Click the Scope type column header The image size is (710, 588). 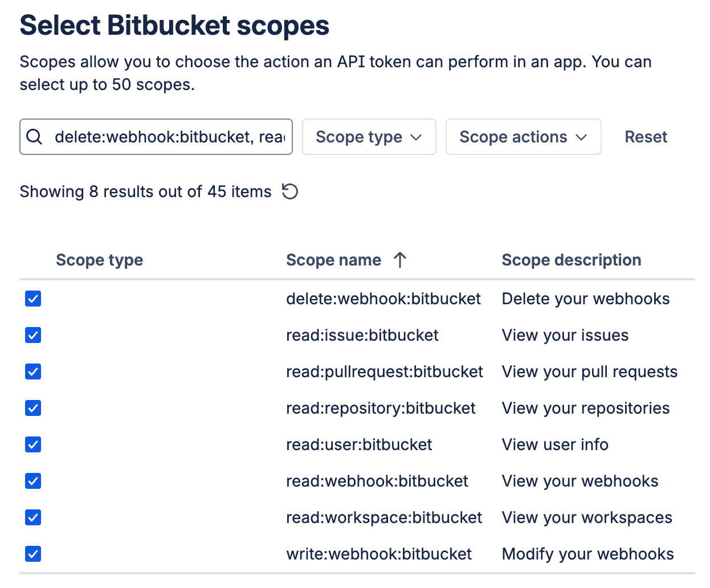[99, 260]
